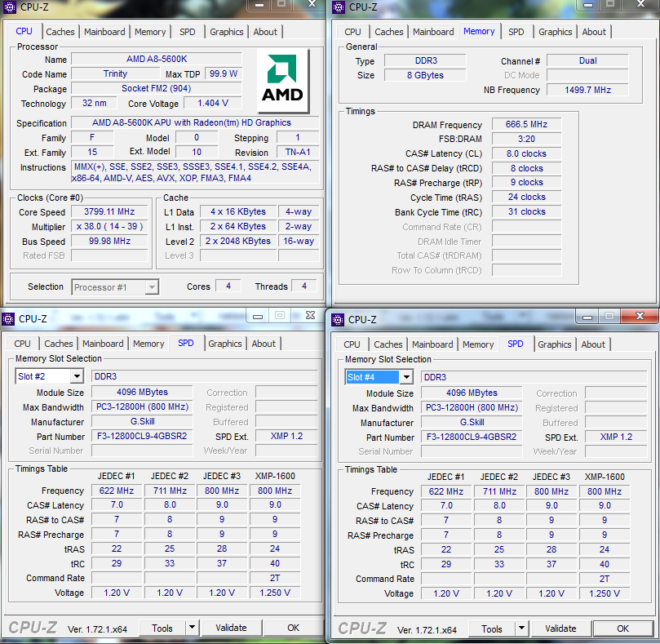Click XMP 1.2 SPD Ext. value in Slot #2 window

point(286,436)
